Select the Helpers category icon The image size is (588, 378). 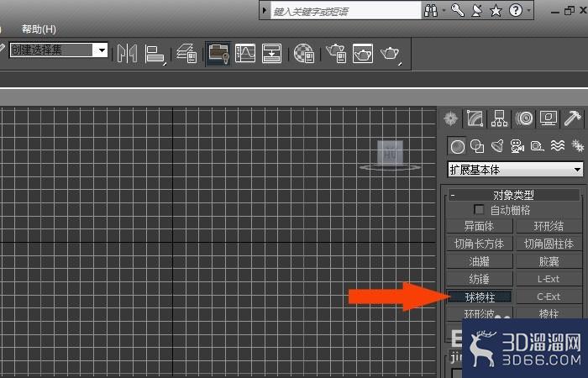[537, 146]
